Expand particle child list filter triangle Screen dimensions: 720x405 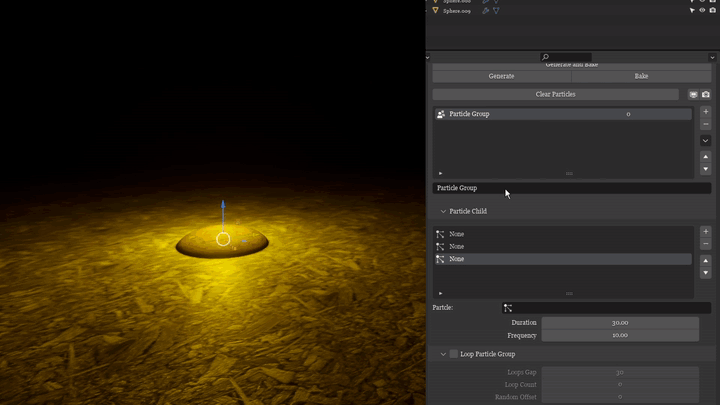tap(440, 293)
